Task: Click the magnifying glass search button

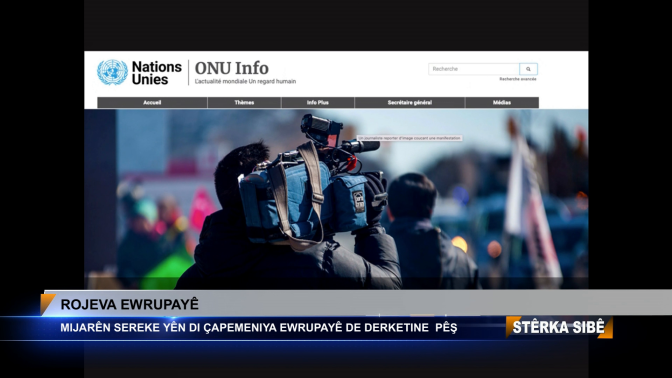Action: click(x=528, y=69)
